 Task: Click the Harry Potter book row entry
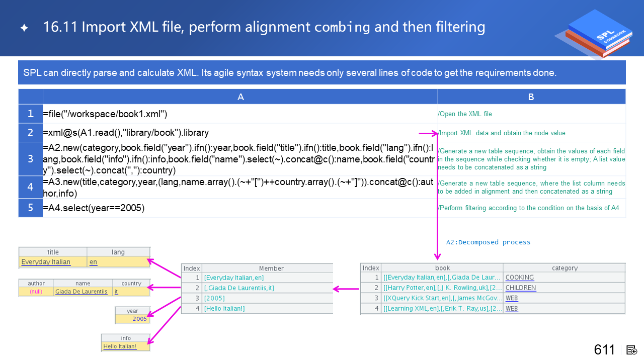442,288
